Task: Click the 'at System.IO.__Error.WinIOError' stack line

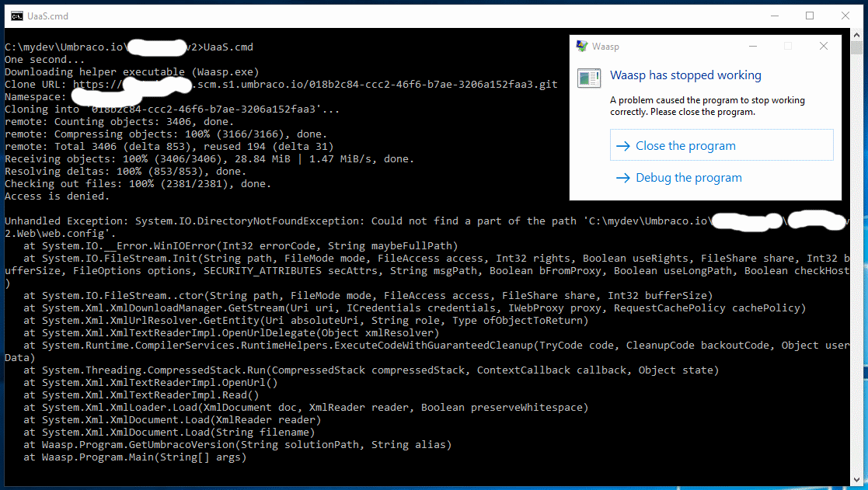Action: (x=241, y=246)
